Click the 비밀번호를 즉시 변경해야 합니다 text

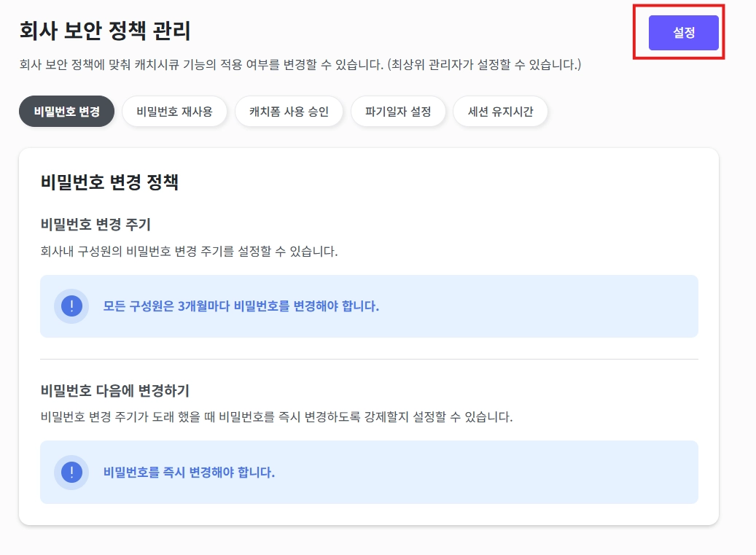(189, 472)
